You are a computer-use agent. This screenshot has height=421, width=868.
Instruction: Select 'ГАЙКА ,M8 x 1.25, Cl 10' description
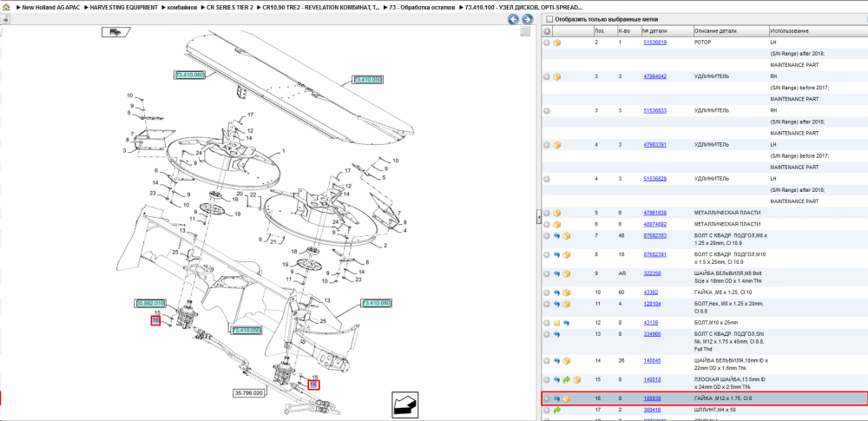coord(722,292)
